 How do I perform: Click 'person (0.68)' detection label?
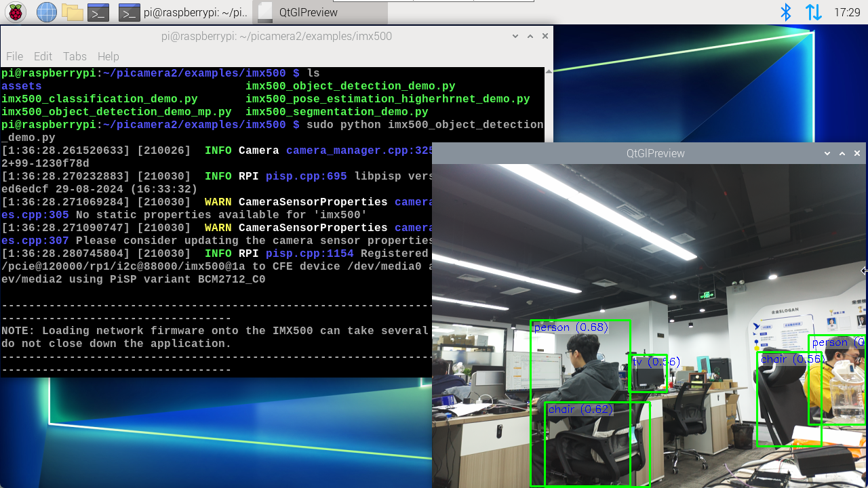click(571, 327)
